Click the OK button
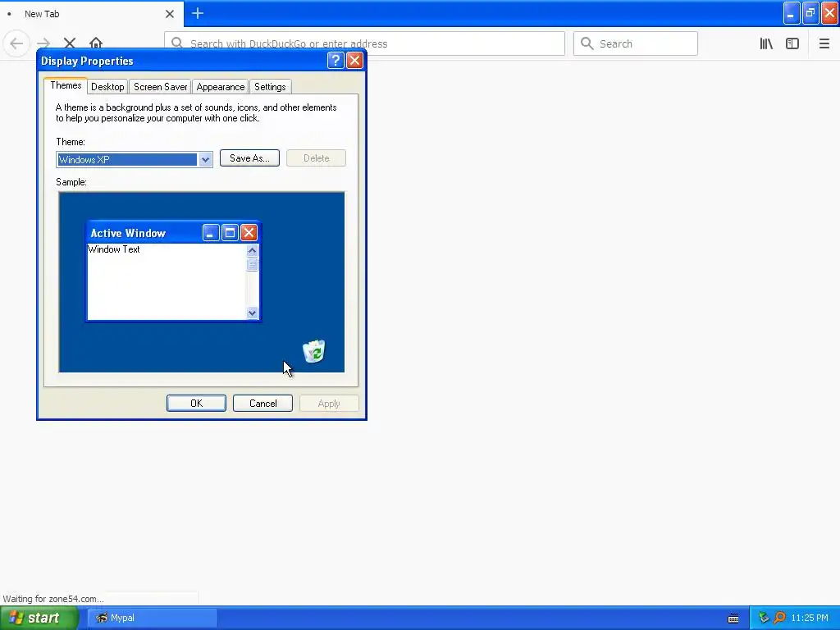Viewport: 840px width, 630px height. click(x=196, y=404)
